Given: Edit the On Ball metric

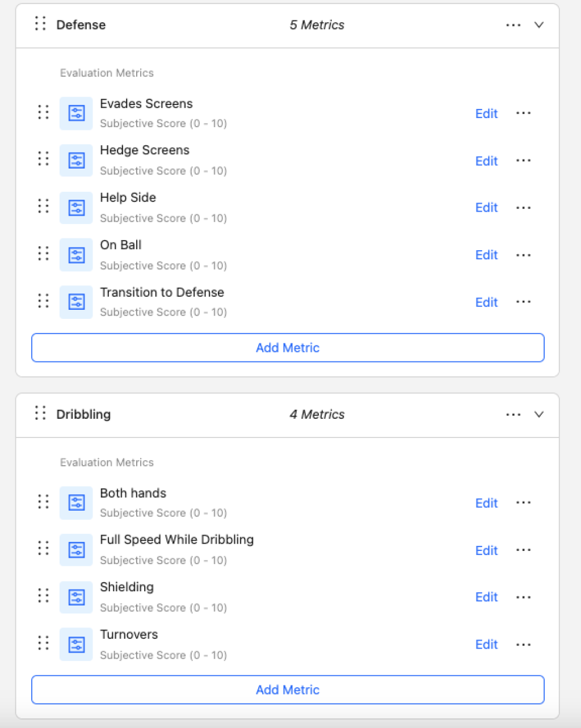Looking at the screenshot, I should (486, 255).
